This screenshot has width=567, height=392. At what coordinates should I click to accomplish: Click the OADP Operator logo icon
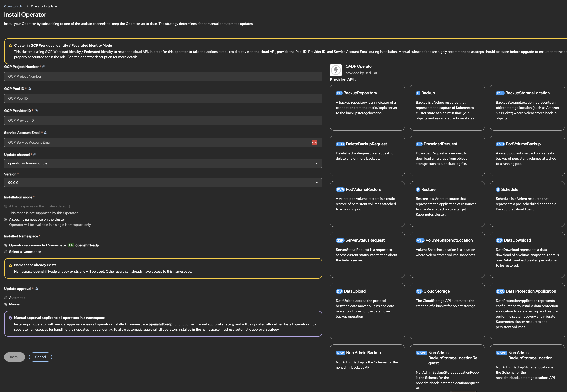pos(336,70)
